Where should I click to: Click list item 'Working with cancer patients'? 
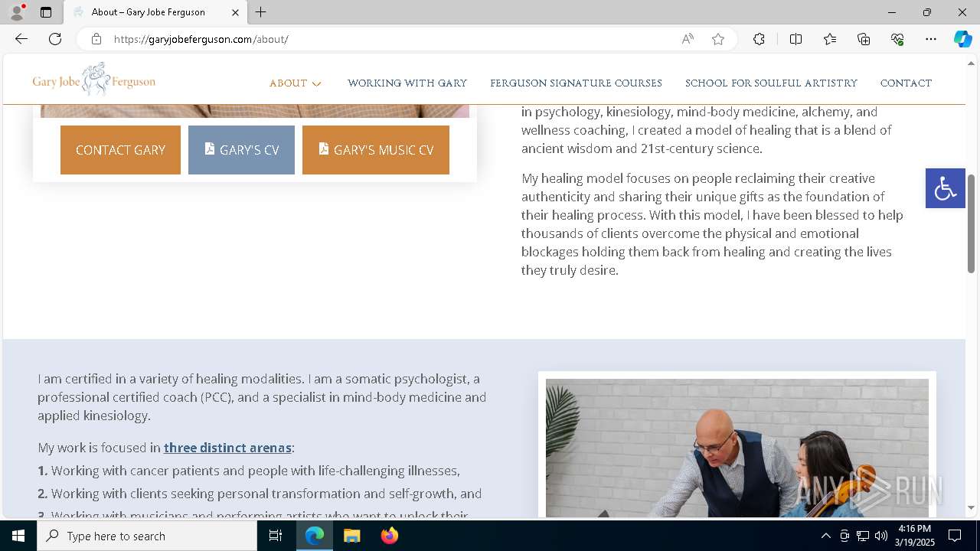tap(249, 471)
